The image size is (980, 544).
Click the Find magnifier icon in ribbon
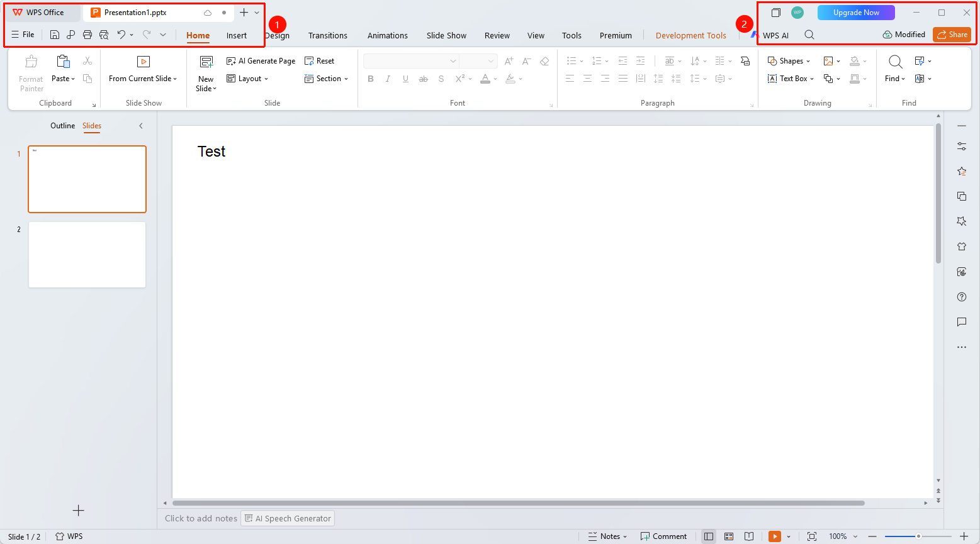click(895, 62)
